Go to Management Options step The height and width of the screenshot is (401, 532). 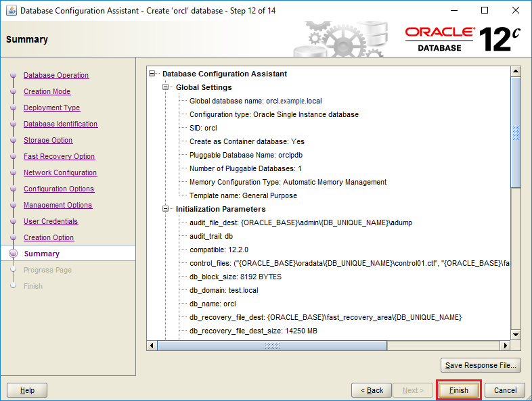pos(58,206)
